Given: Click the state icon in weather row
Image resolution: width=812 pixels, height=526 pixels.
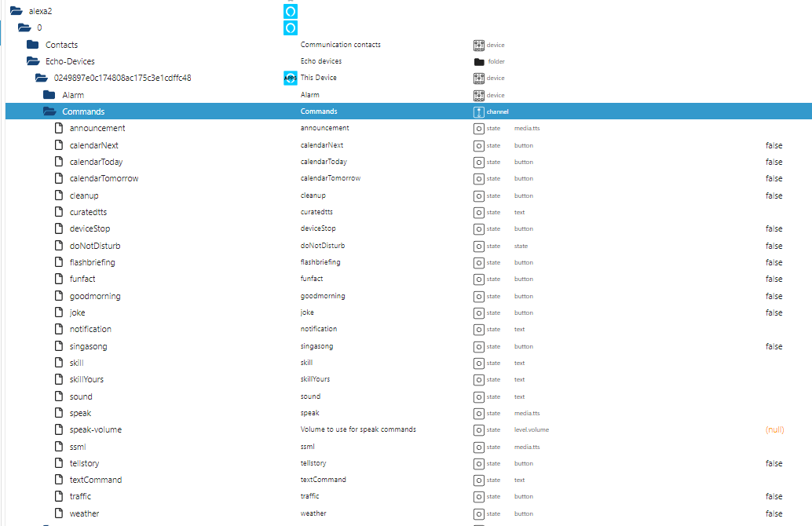Looking at the screenshot, I should 478,514.
